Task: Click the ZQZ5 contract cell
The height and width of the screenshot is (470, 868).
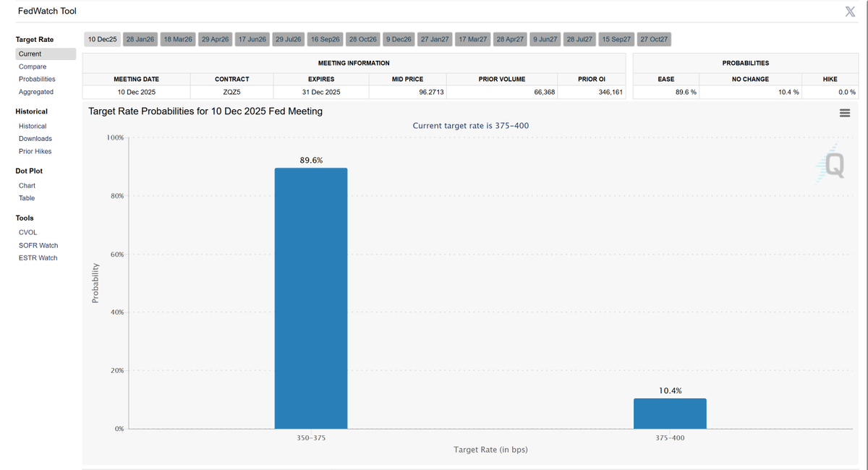Action: coord(232,92)
